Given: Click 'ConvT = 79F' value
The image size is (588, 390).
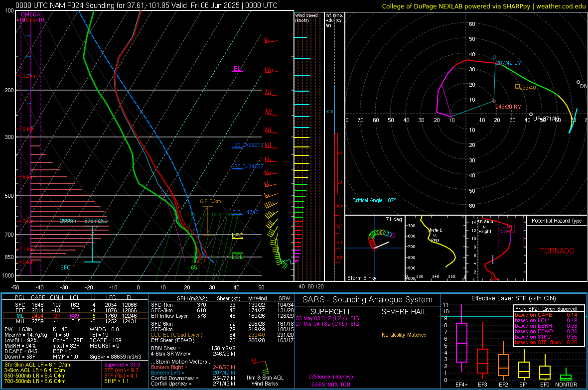Looking at the screenshot, I should (x=67, y=341).
